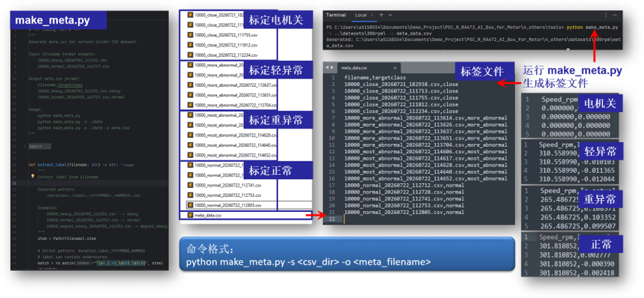Click the re.match pattern line in code
Image resolution: width=644 pixels, height=298 pixels.
(100, 262)
